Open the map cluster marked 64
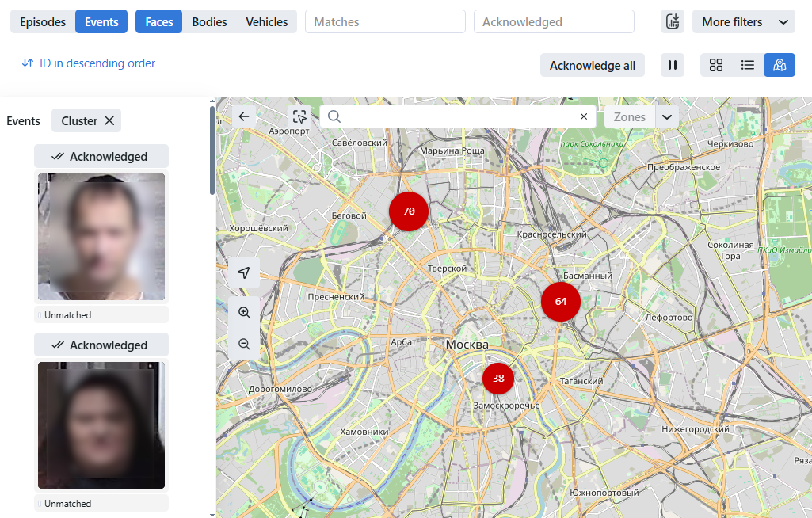This screenshot has width=812, height=518. [561, 302]
